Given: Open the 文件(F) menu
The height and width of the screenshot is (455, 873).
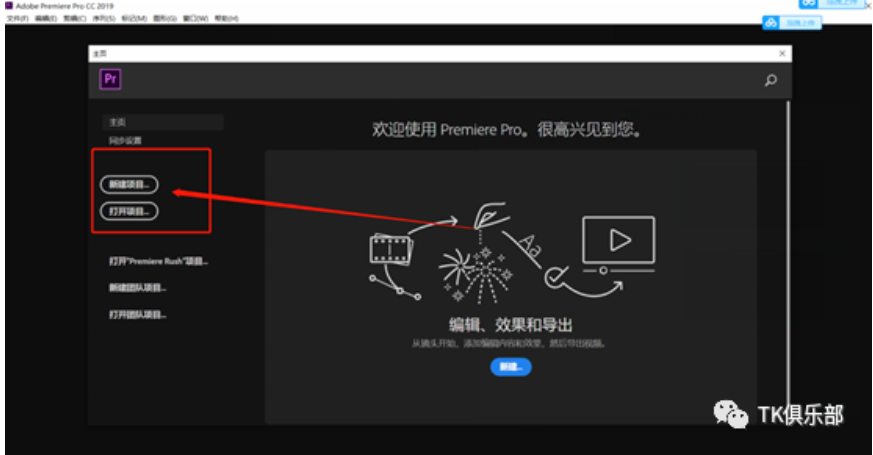Looking at the screenshot, I should pyautogui.click(x=17, y=18).
